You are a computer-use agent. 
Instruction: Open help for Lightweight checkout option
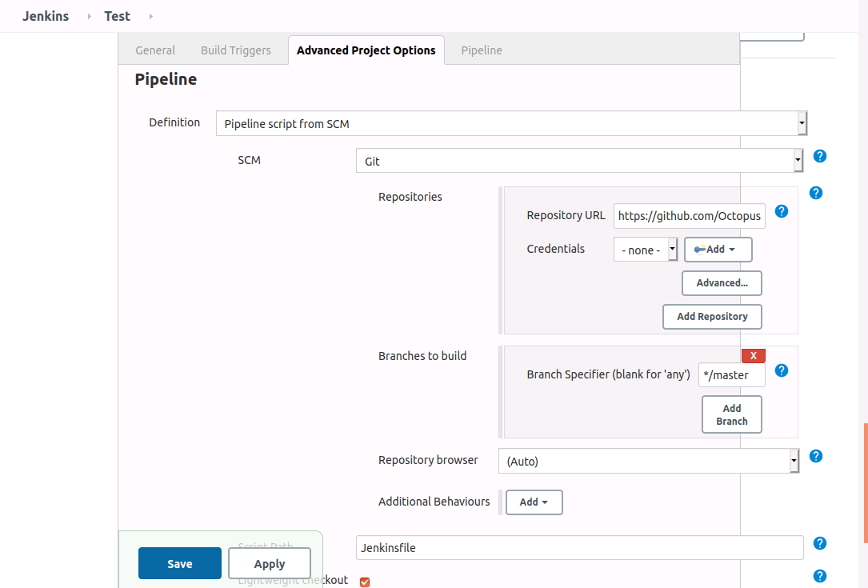coord(820,576)
